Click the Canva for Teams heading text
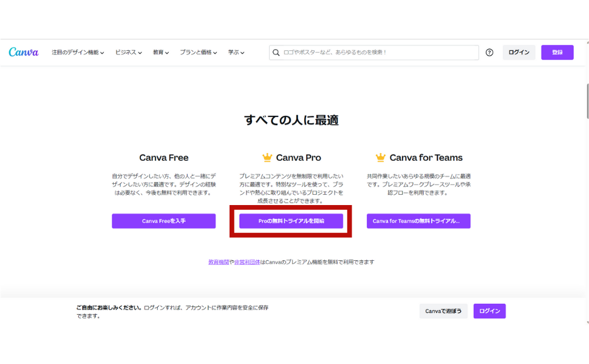This screenshot has height=364, width=589. [426, 158]
